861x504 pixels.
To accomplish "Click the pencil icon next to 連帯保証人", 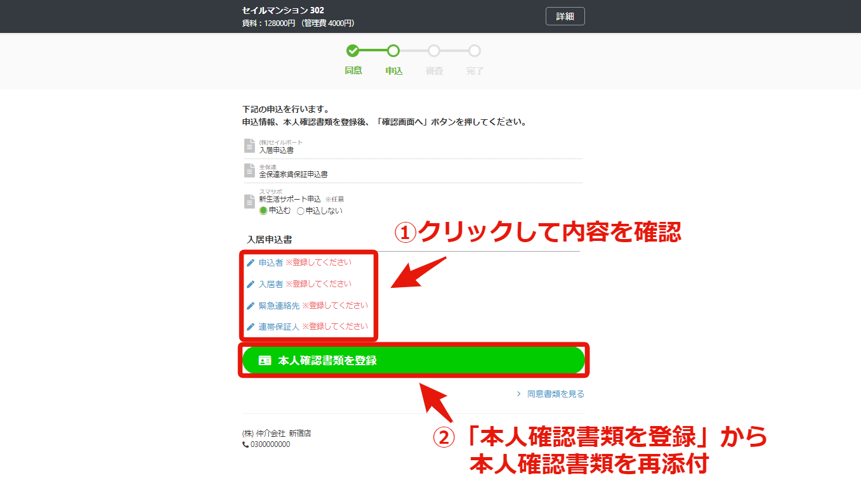I will point(251,327).
